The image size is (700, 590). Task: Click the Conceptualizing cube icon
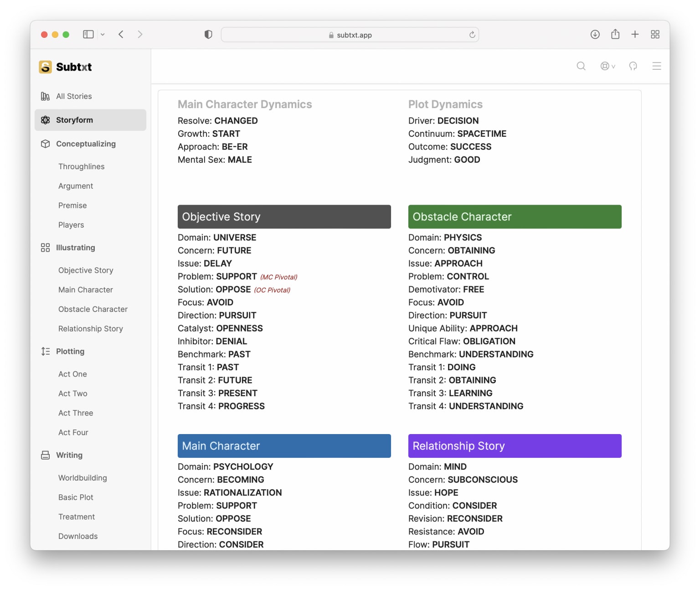click(x=45, y=144)
